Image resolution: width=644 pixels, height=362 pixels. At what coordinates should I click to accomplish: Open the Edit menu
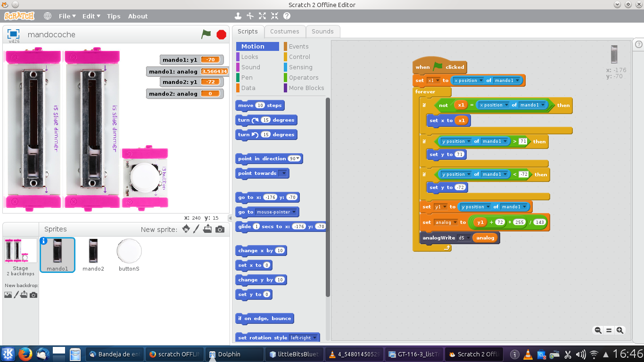pyautogui.click(x=91, y=16)
